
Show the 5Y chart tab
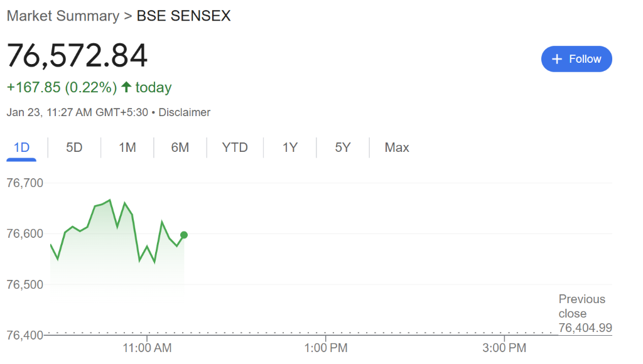click(342, 147)
